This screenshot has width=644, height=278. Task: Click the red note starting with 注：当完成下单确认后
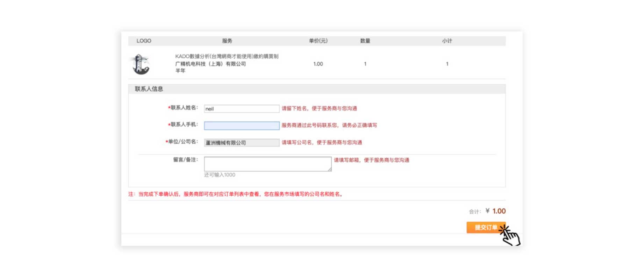click(x=236, y=194)
